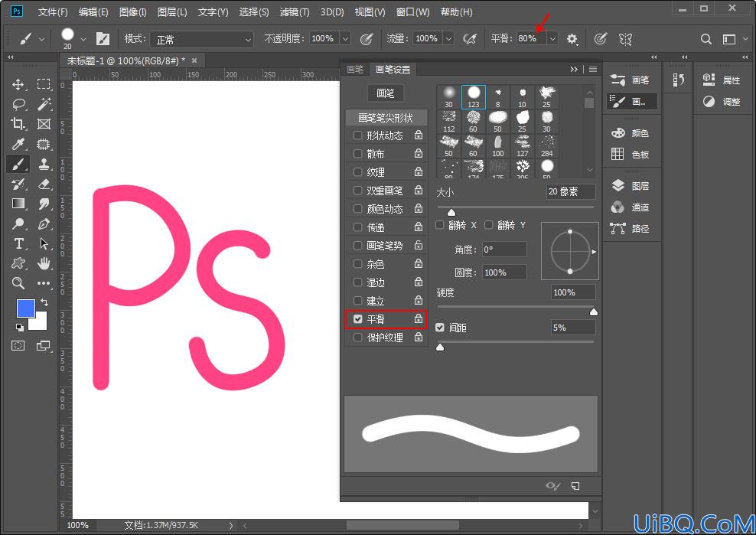The image size is (756, 535).
Task: Enable Scattering (散布) checkbox
Action: [358, 153]
